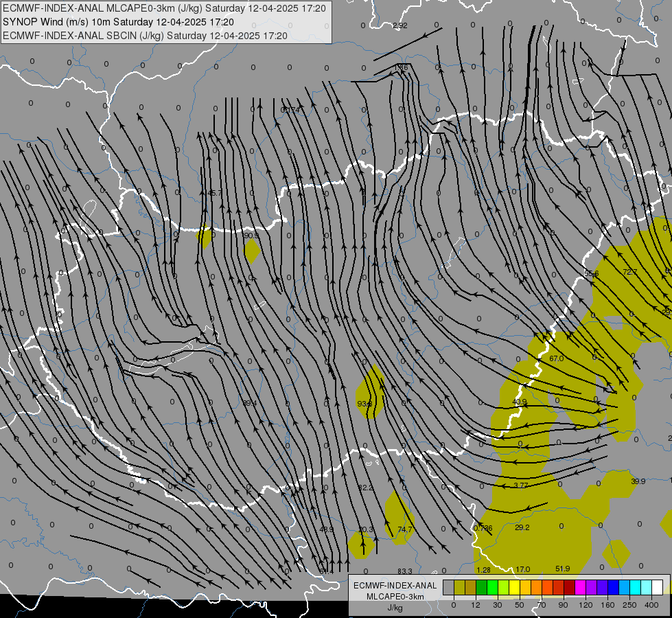Click the legend title 'MLCAPE0-3km'
The width and height of the screenshot is (672, 618).
click(x=395, y=597)
